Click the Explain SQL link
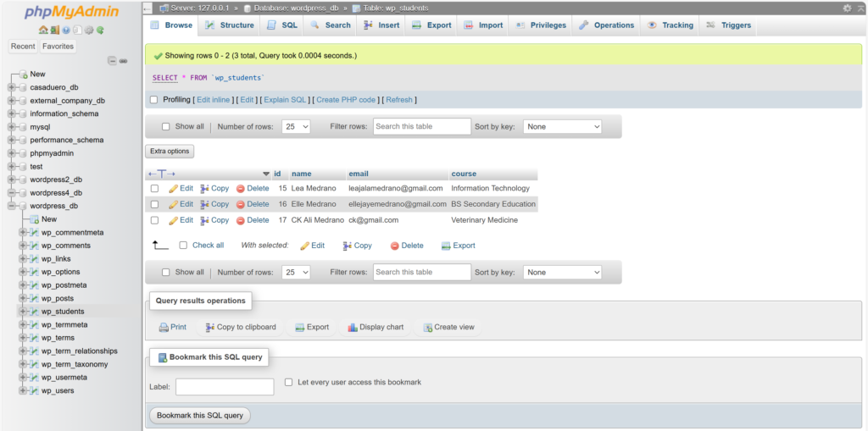868x431 pixels. (285, 100)
